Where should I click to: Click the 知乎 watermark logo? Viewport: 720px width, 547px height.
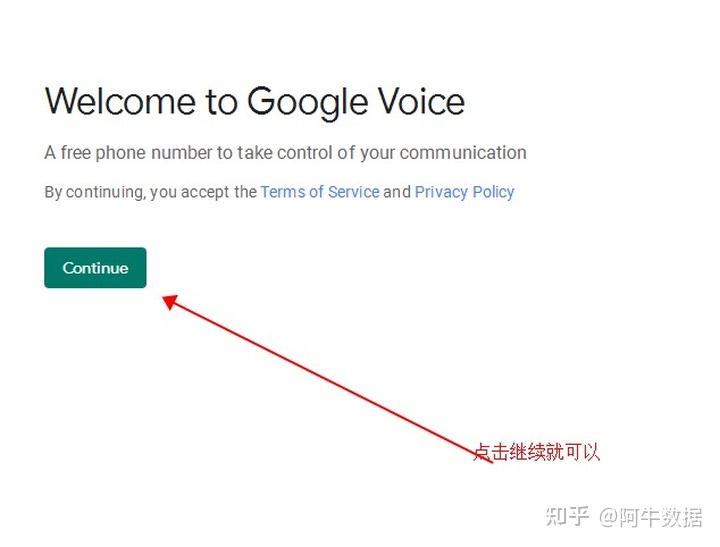568,516
